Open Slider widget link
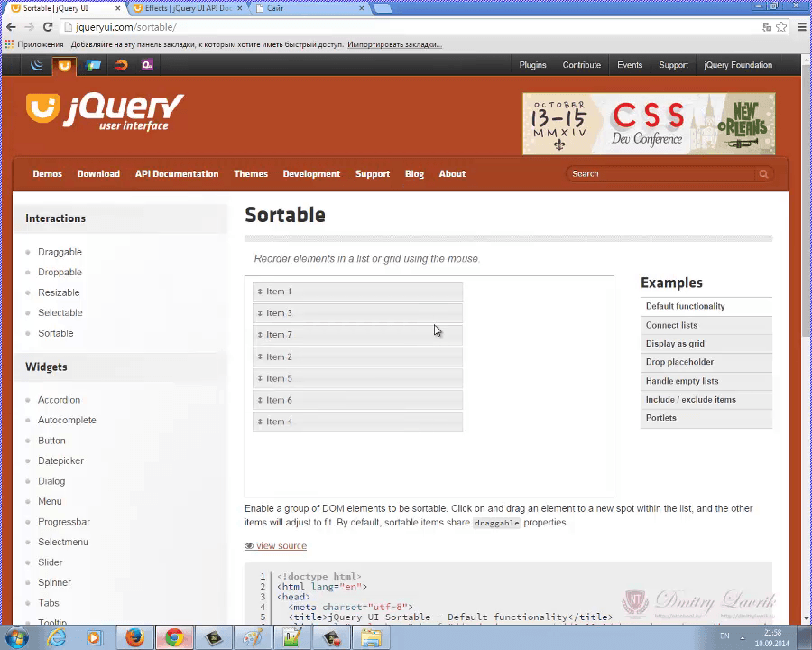812x650 pixels. [50, 562]
